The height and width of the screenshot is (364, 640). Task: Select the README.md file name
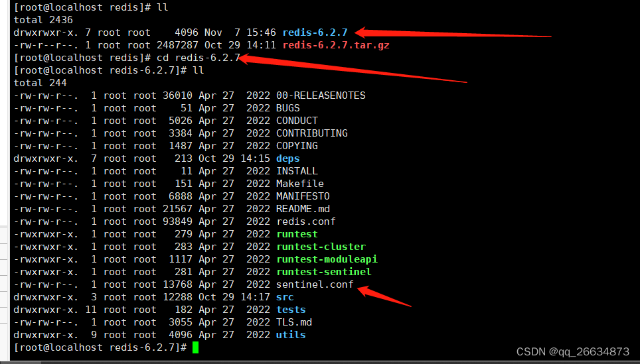[x=303, y=209]
